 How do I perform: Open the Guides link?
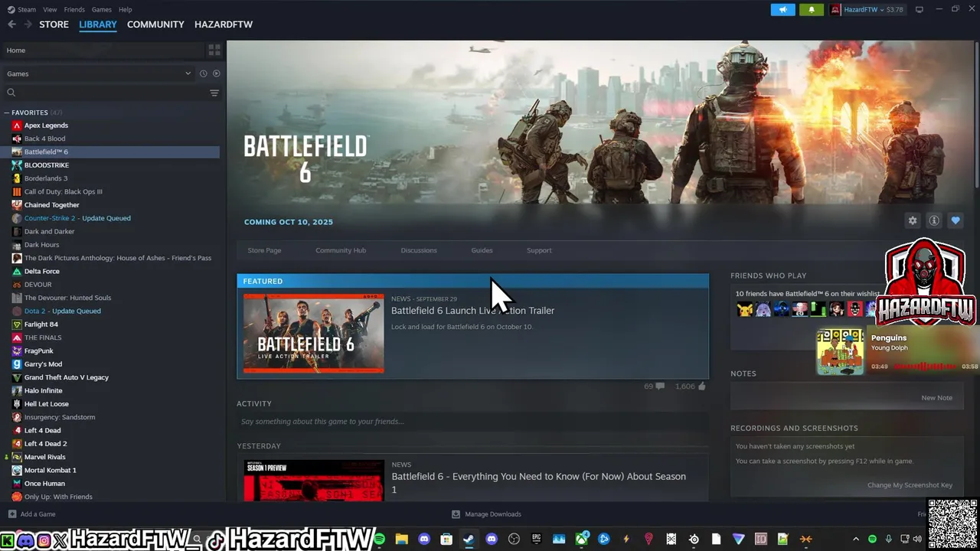482,250
